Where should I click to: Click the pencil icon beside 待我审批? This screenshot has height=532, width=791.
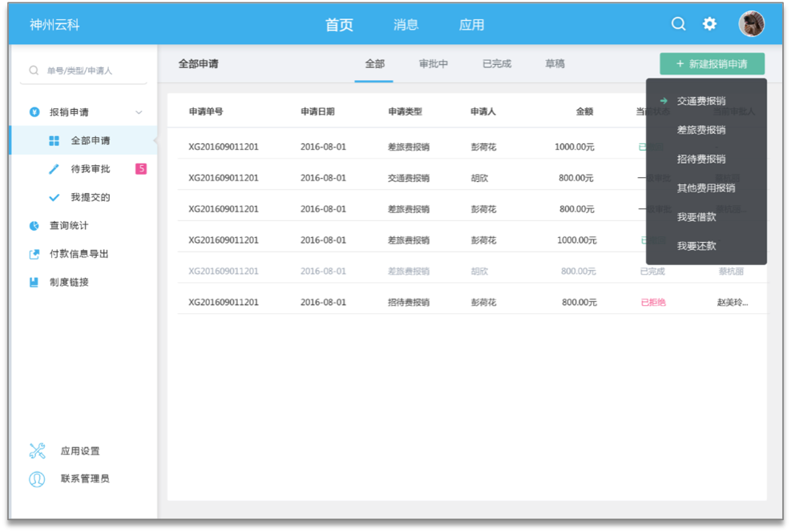click(54, 169)
